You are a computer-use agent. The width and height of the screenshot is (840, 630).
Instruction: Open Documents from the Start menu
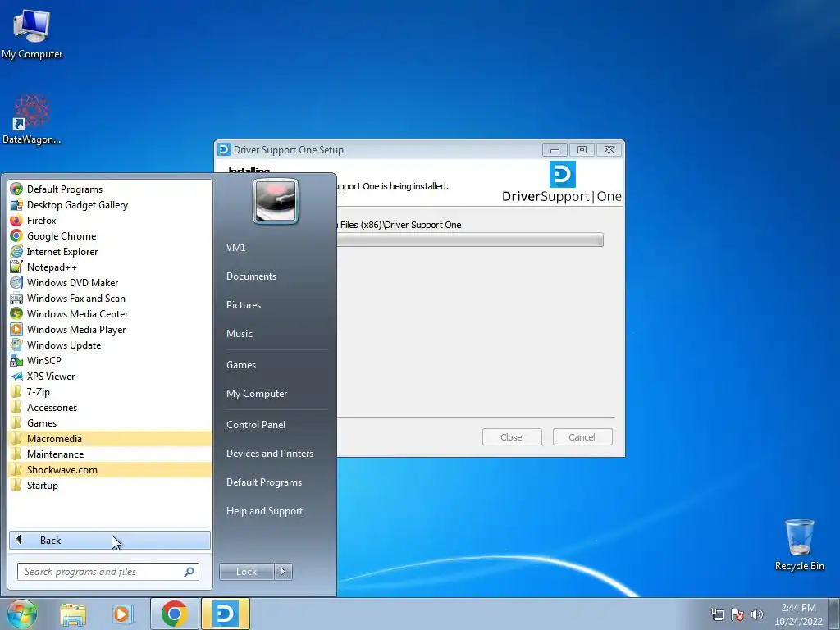(251, 276)
